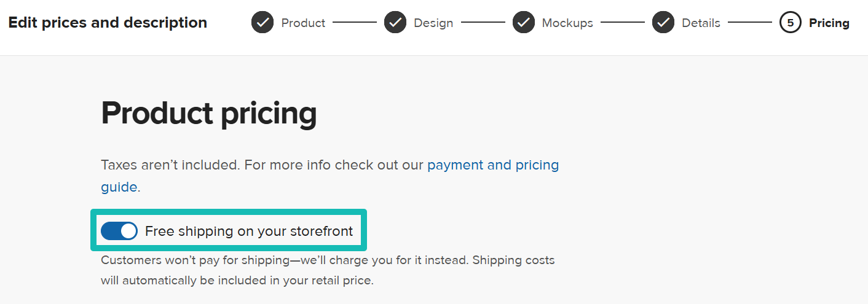Image resolution: width=868 pixels, height=304 pixels.
Task: Click the 'Taxes aren't included' text
Action: click(x=170, y=165)
